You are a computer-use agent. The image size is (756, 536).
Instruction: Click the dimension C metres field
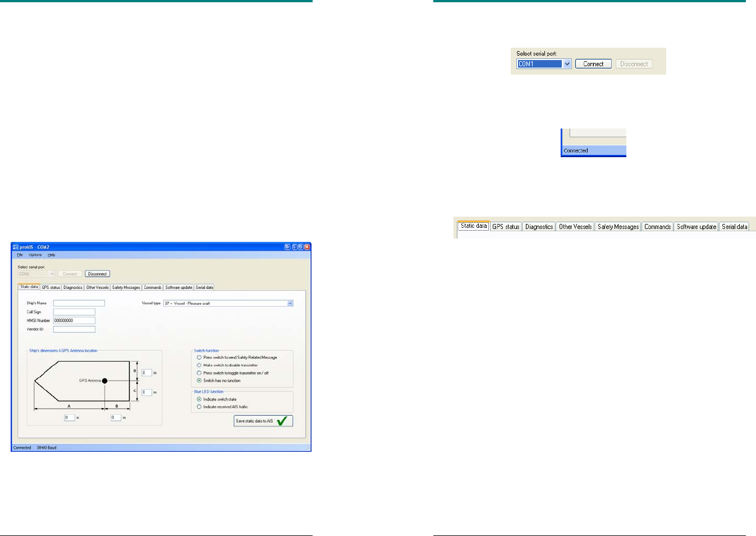point(147,392)
